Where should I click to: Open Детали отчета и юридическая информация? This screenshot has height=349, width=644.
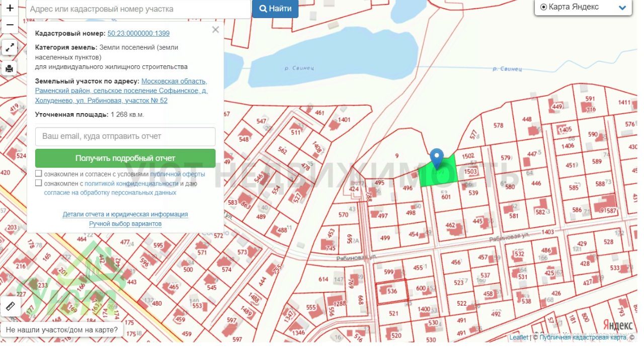(125, 214)
